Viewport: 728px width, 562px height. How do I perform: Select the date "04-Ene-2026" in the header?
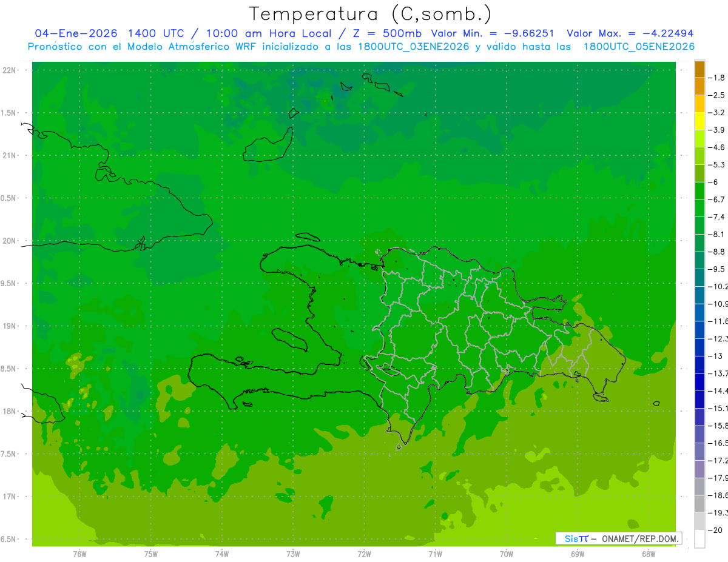(76, 33)
